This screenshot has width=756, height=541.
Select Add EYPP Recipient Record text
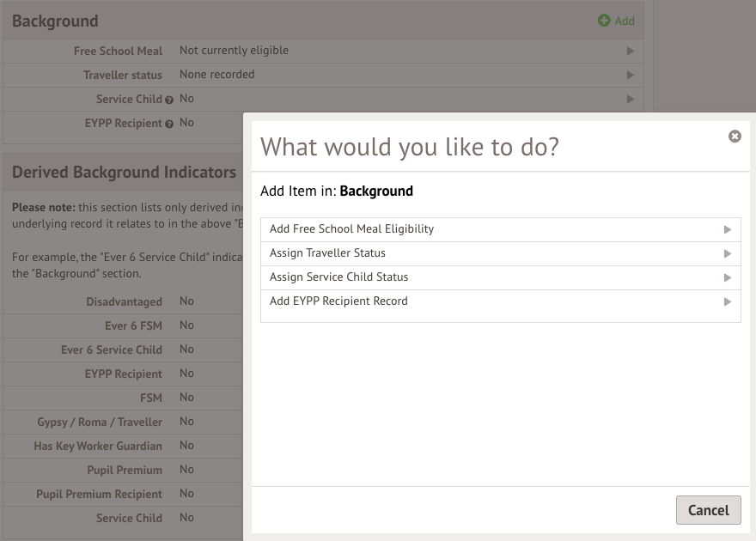[338, 301]
